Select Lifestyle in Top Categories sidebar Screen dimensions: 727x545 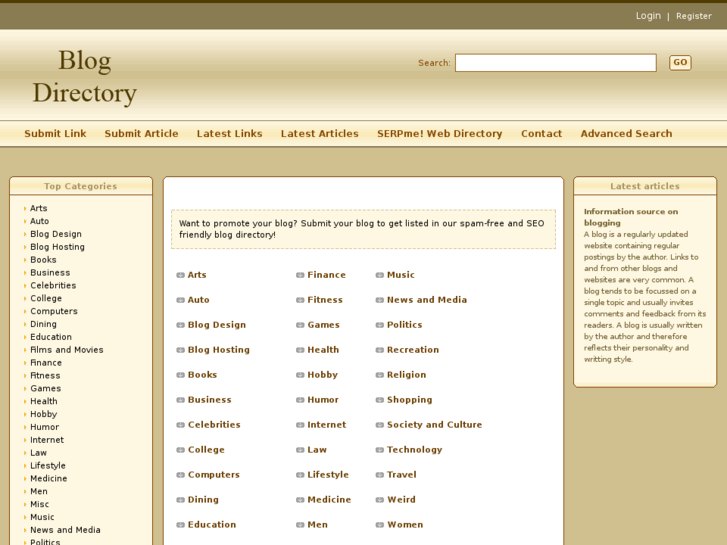[x=48, y=466]
